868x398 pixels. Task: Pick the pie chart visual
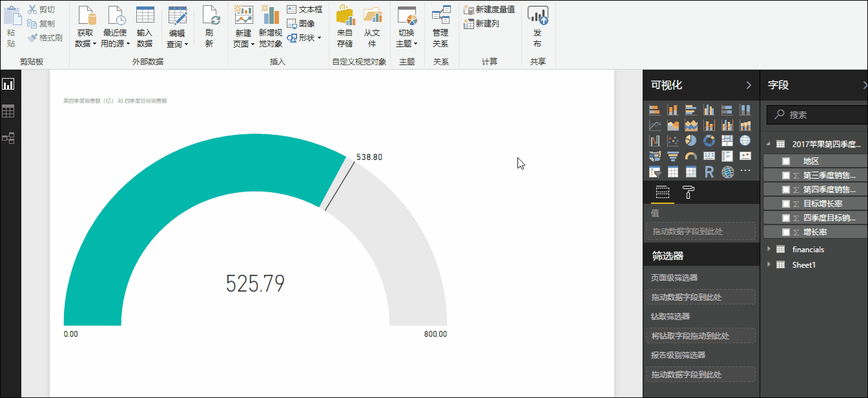point(691,141)
